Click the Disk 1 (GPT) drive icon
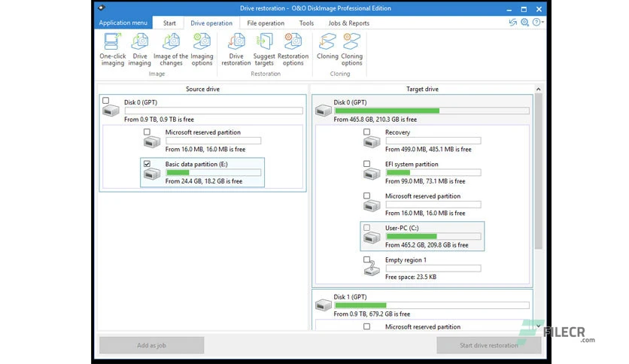Viewport: 629px width, 364px height. coord(324,305)
